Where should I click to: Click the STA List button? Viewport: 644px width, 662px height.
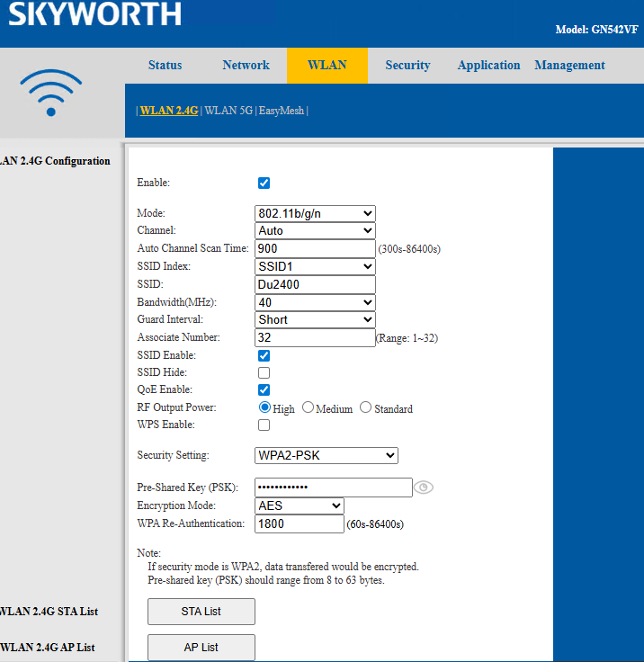201,612
